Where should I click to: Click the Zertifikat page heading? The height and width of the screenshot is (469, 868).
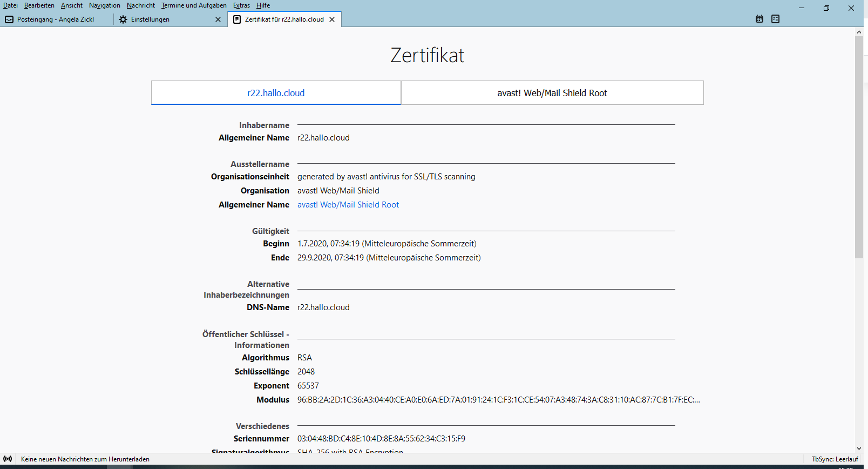click(428, 55)
